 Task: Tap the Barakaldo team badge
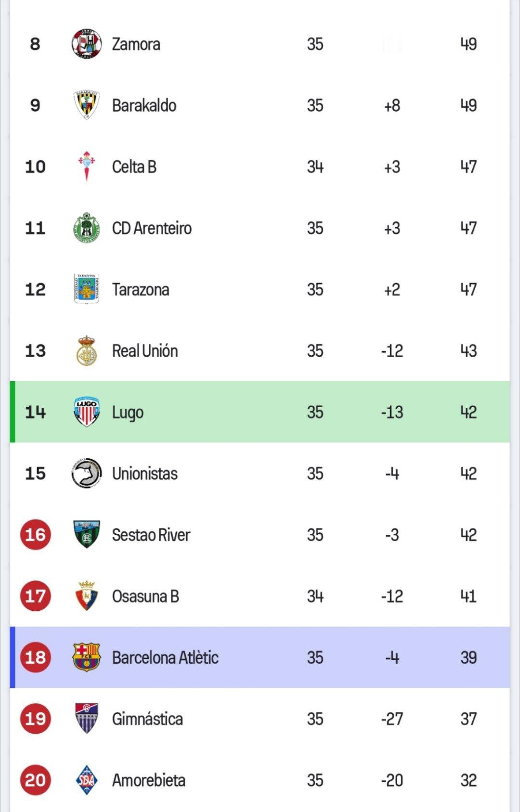[x=86, y=105]
